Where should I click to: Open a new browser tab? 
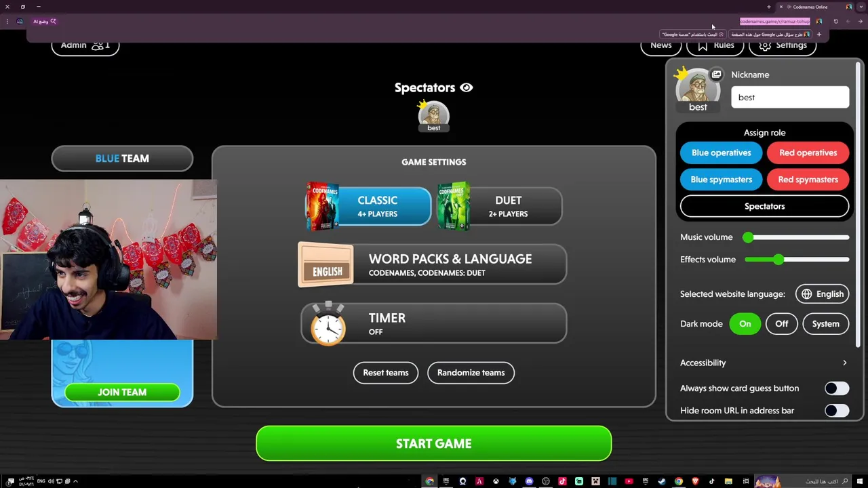(769, 7)
